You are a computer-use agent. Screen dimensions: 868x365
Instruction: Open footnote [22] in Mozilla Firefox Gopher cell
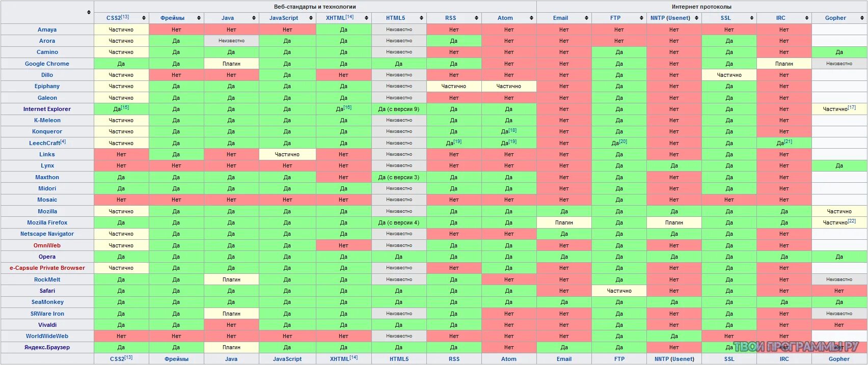point(852,221)
